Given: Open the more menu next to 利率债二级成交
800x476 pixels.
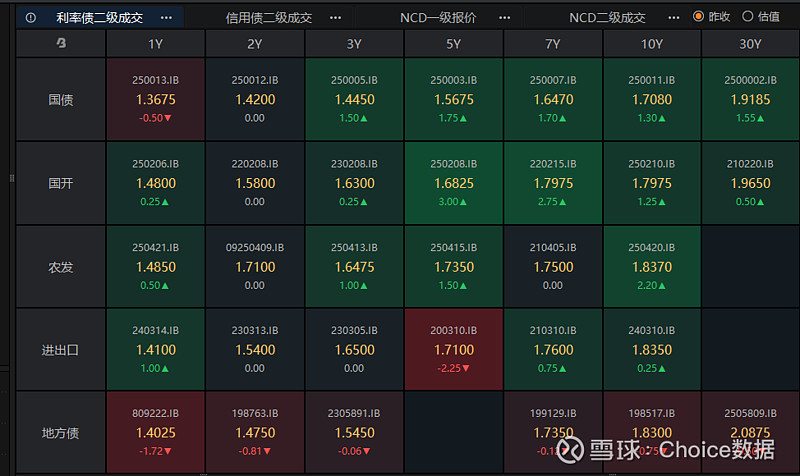Looking at the screenshot, I should click(166, 18).
